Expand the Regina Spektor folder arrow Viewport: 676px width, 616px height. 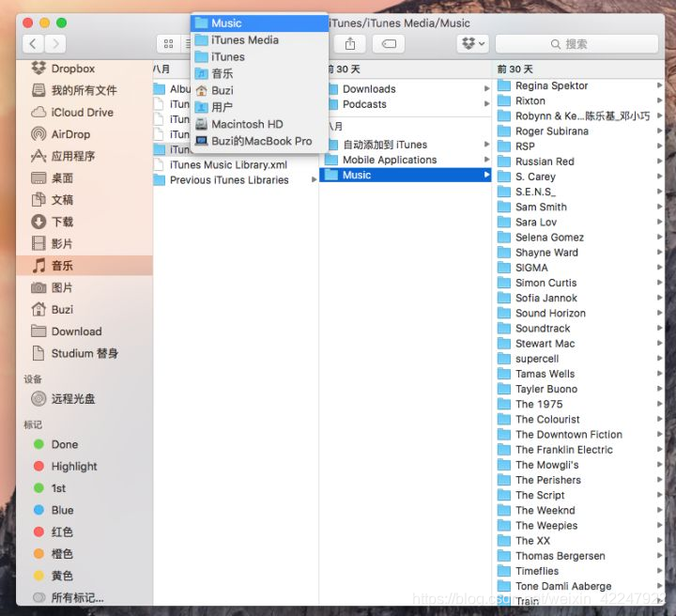659,85
